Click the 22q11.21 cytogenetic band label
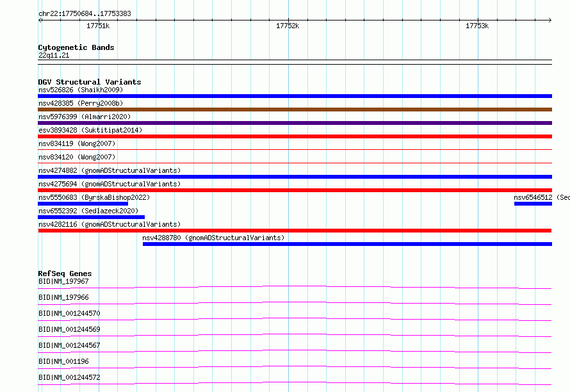570x392 pixels. [x=54, y=55]
